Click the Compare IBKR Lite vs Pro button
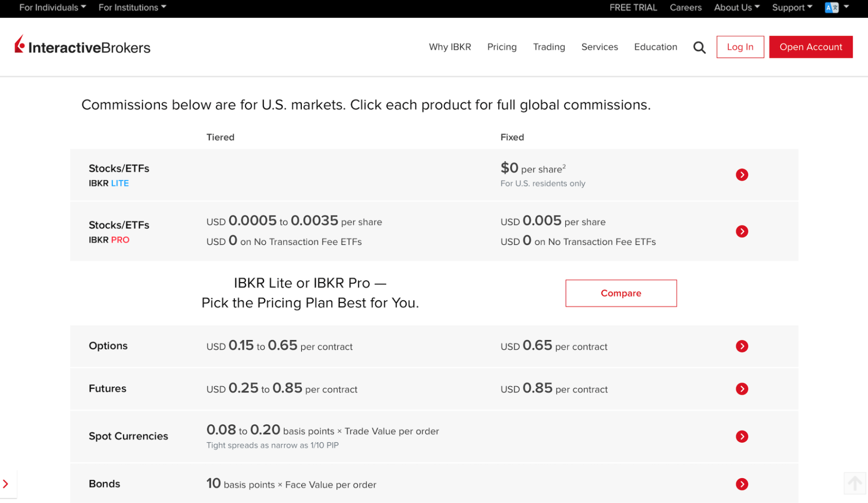Image resolution: width=868 pixels, height=503 pixels. (x=620, y=293)
